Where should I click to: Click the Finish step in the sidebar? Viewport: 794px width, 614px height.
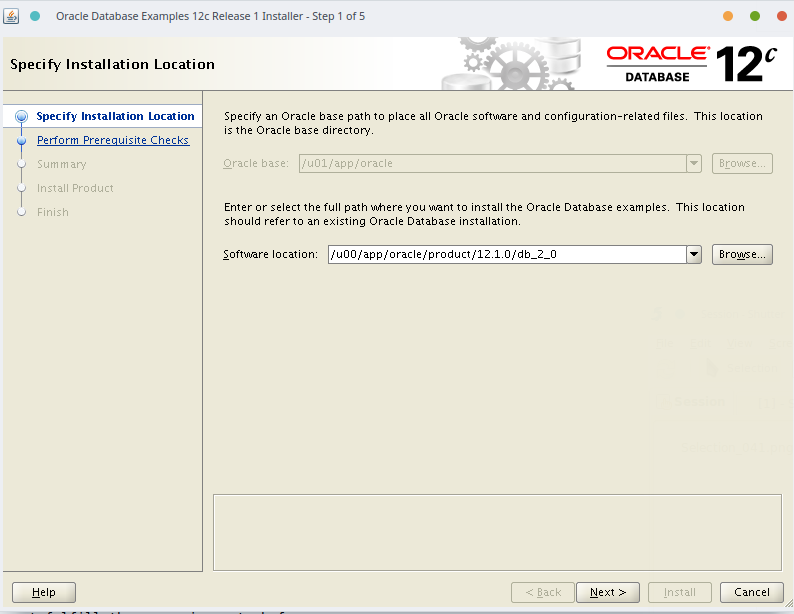point(53,212)
